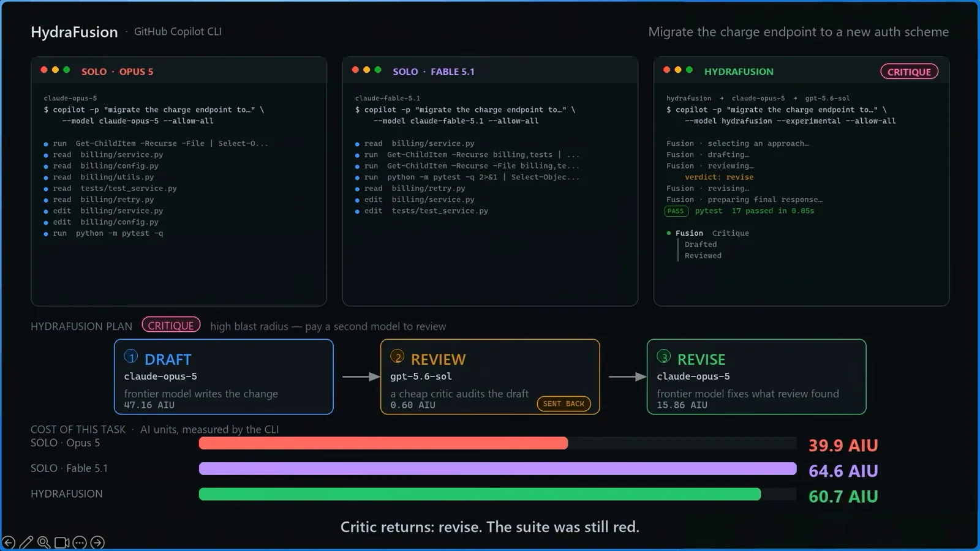Click "17 passed in 0.05s" test result
Image resolution: width=980 pixels, height=551 pixels.
(x=773, y=211)
